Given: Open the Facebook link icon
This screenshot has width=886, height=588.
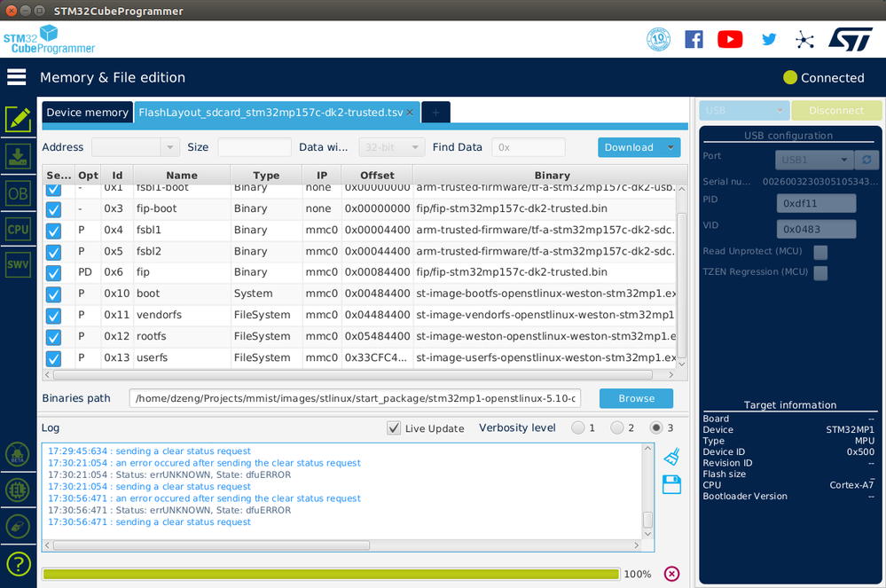Looking at the screenshot, I should pos(694,40).
